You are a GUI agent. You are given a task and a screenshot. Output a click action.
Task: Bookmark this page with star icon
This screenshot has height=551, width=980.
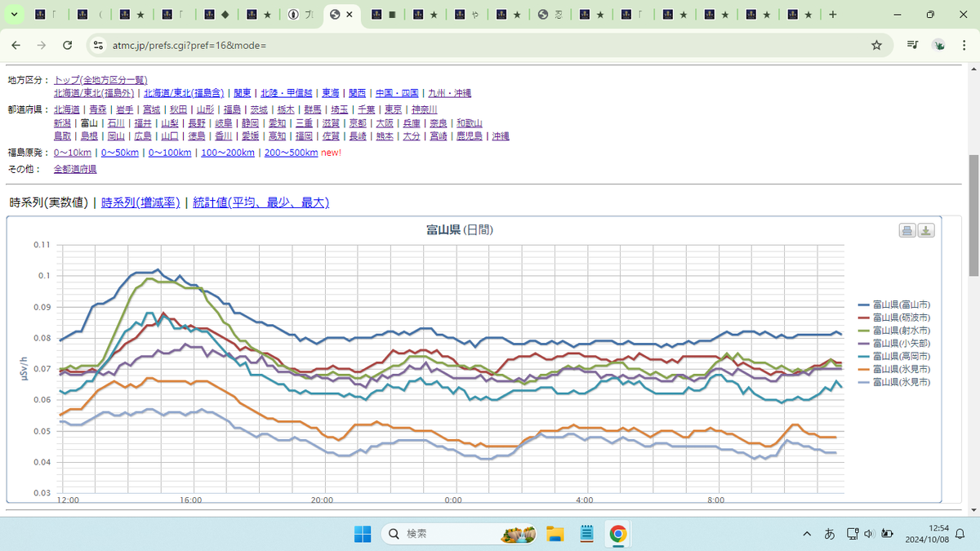click(x=876, y=45)
